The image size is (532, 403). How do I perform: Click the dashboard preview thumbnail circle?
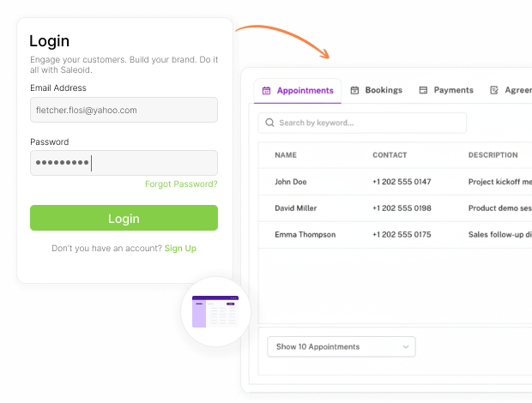(x=215, y=311)
